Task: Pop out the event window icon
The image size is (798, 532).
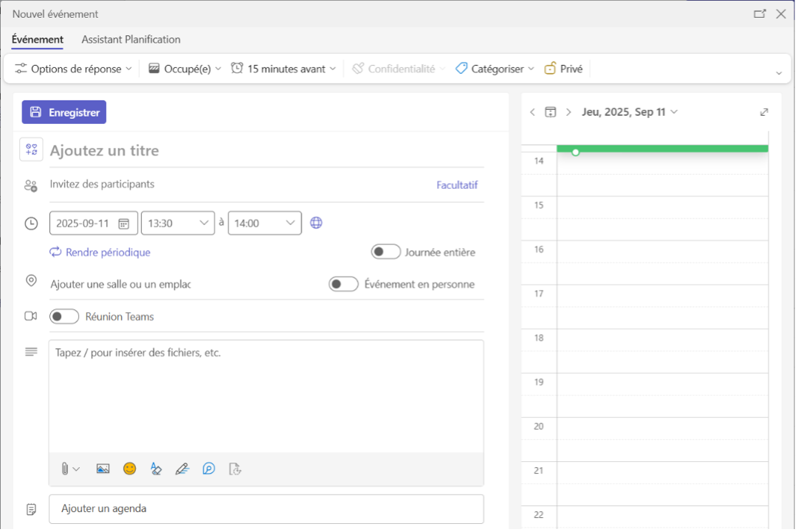Action: pyautogui.click(x=759, y=14)
